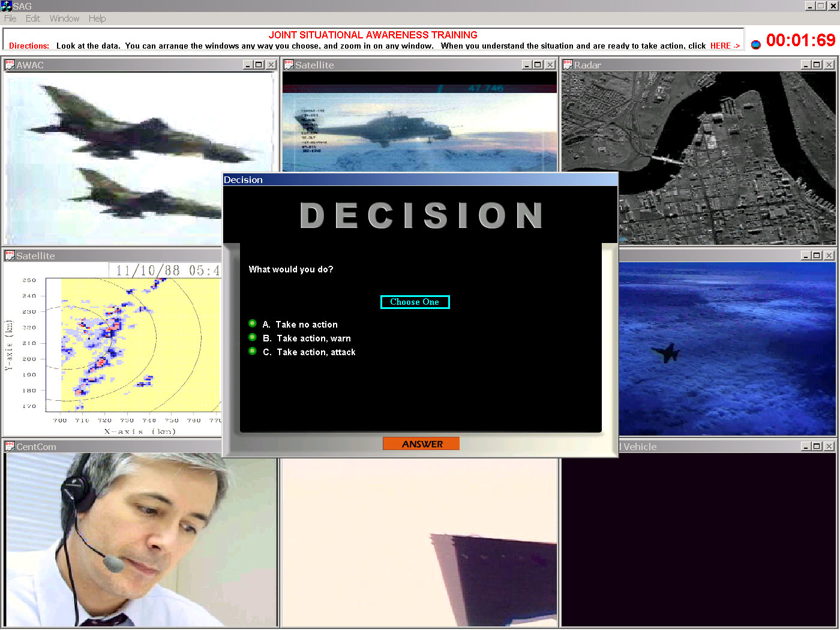840x630 pixels.
Task: Click the CentCom operator video
Action: pos(141,540)
